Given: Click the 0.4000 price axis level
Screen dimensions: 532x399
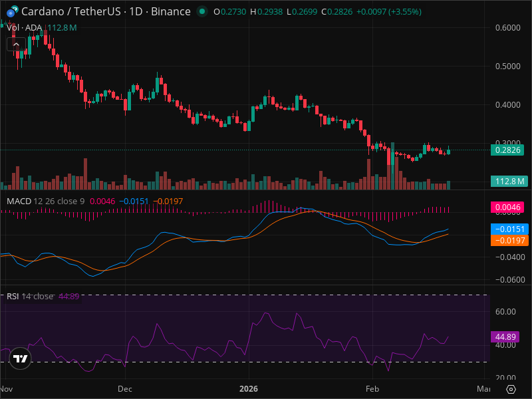Looking at the screenshot, I should [x=507, y=105].
